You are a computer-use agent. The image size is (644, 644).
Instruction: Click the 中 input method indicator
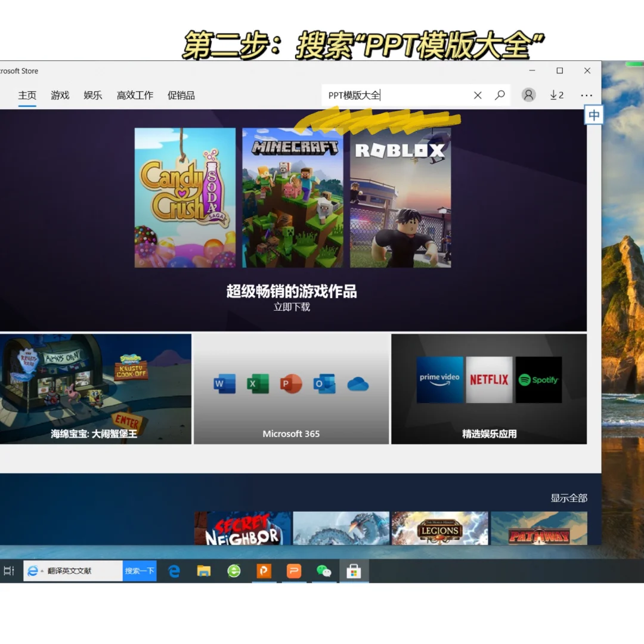pyautogui.click(x=593, y=114)
